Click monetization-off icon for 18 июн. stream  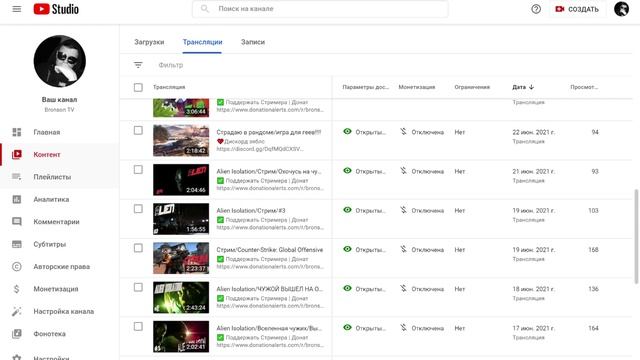(403, 288)
